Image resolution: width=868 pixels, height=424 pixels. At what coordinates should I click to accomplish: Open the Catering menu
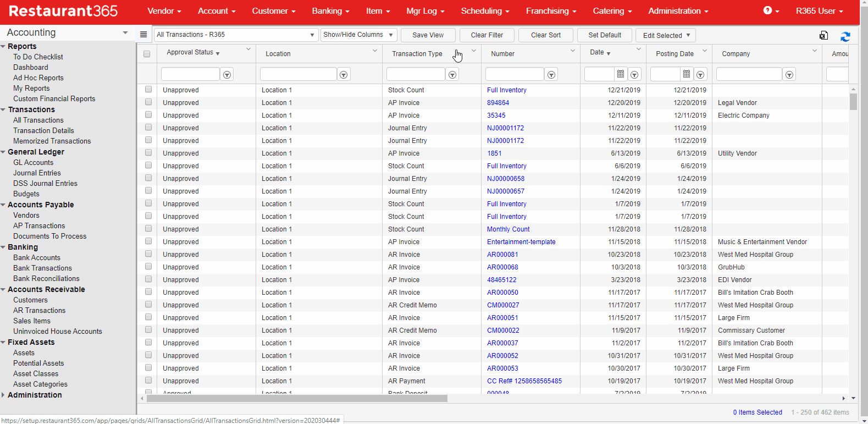tap(612, 11)
